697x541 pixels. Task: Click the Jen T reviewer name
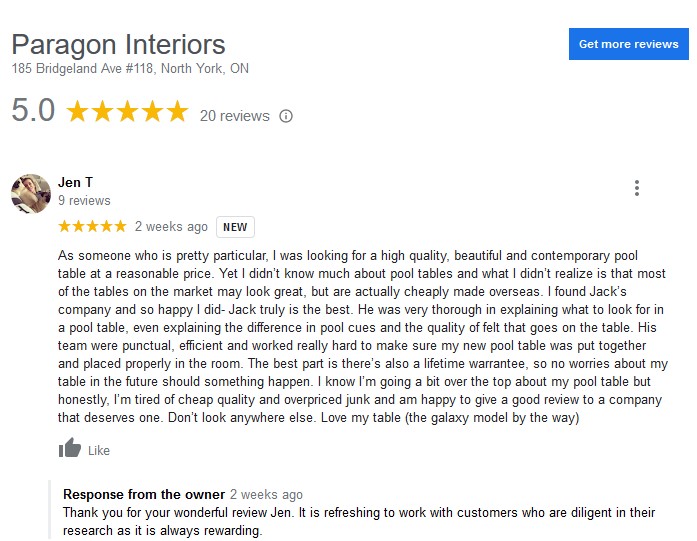76,182
